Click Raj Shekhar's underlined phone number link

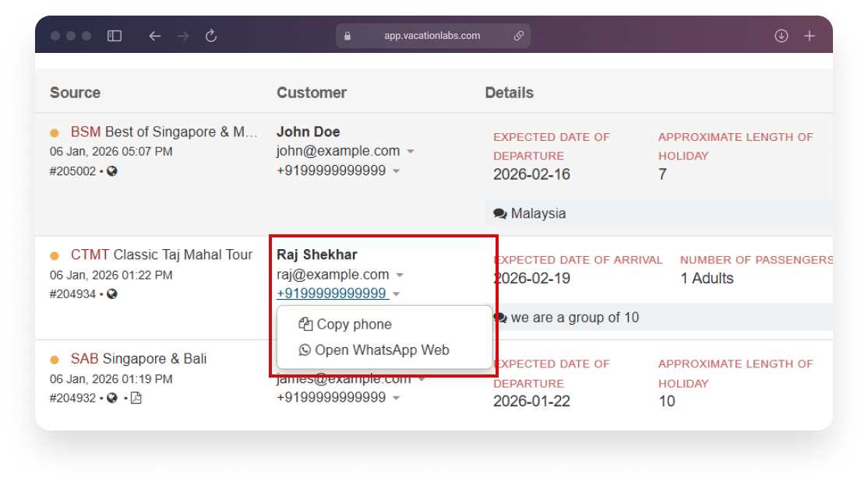click(331, 293)
